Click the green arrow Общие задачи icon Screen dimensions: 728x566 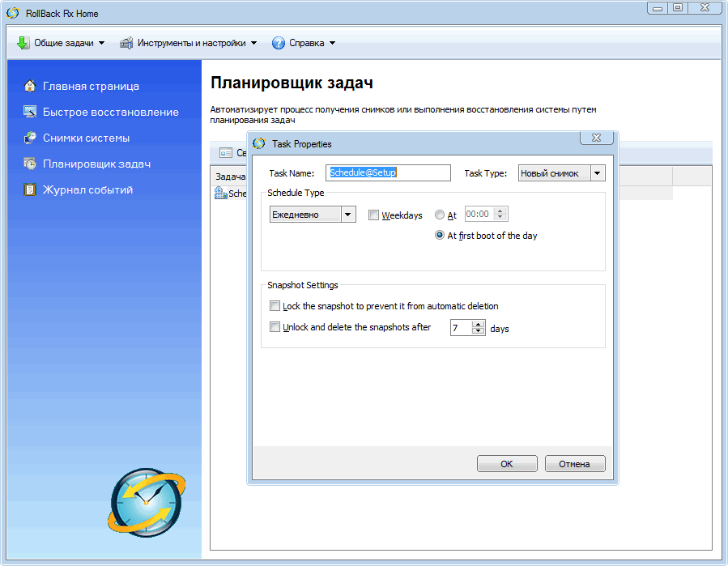tap(23, 43)
